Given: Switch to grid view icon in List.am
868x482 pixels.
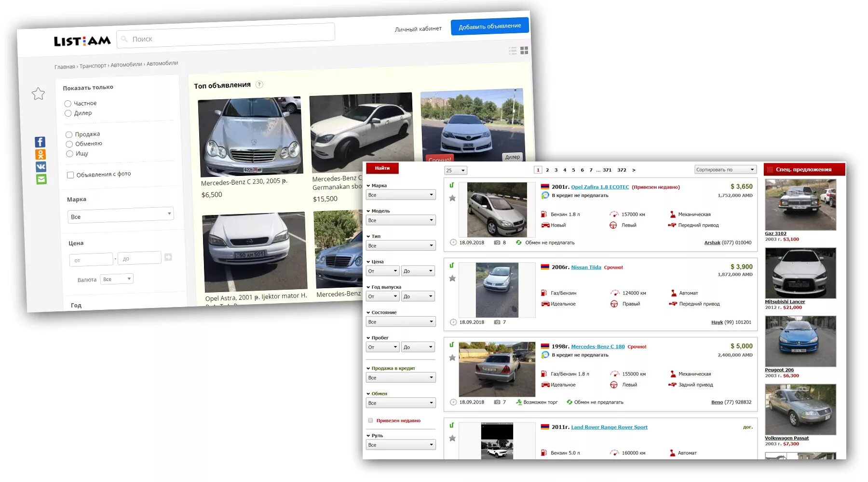Looking at the screenshot, I should click(x=524, y=50).
